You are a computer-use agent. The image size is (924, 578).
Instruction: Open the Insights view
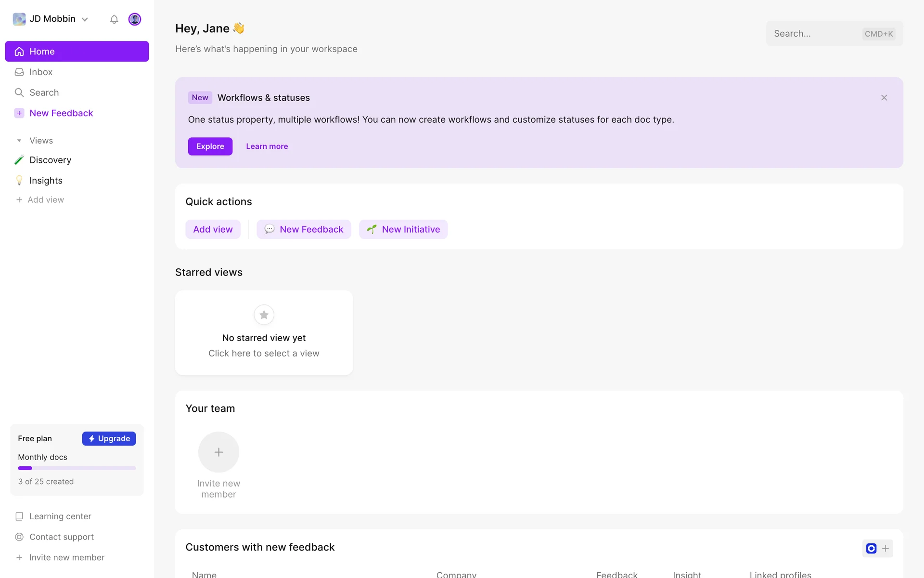pos(46,181)
